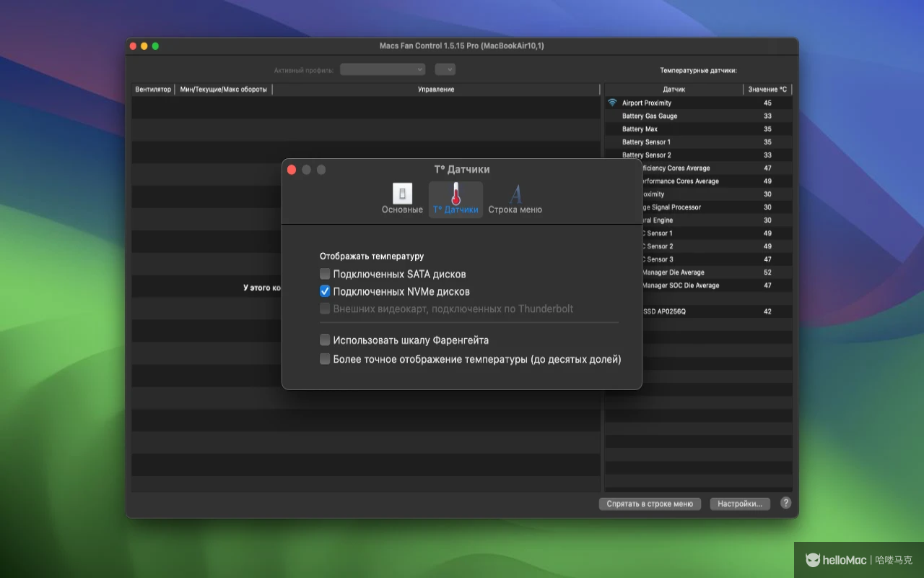
Task: Select the Battery Sensor 2 row
Action: click(698, 155)
